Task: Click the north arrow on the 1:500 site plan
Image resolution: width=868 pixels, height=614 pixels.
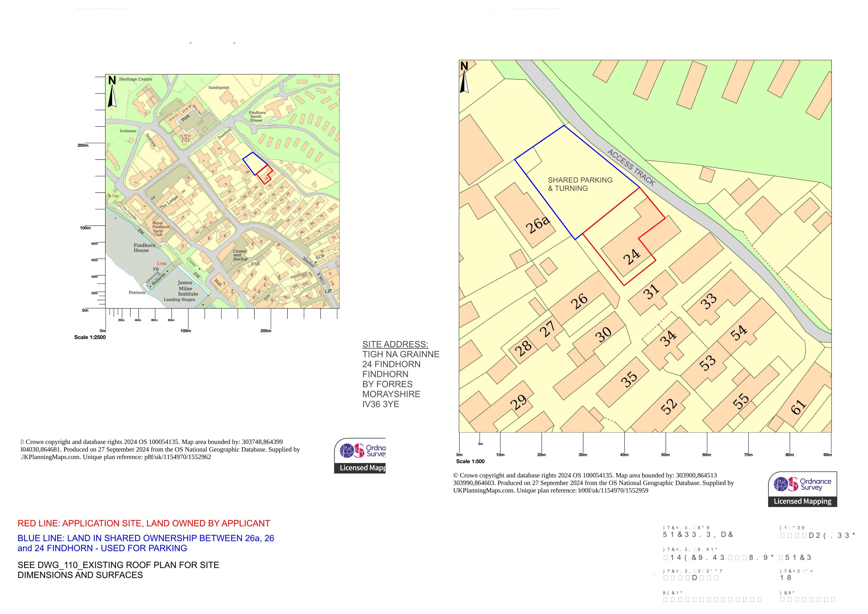Action: tap(464, 77)
